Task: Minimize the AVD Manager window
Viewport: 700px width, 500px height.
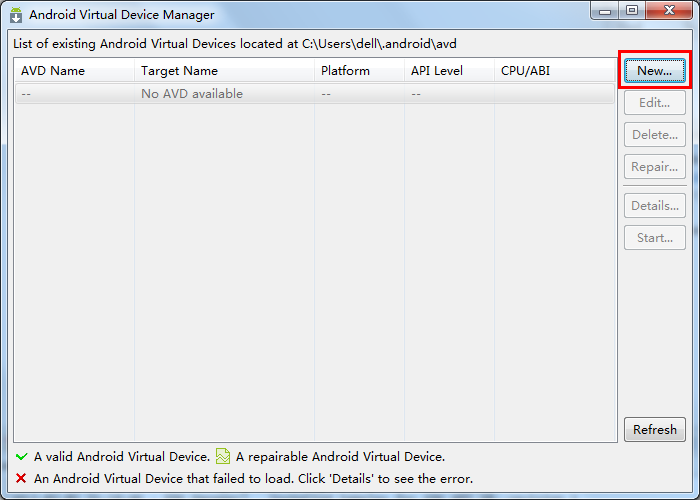Action: (x=606, y=11)
